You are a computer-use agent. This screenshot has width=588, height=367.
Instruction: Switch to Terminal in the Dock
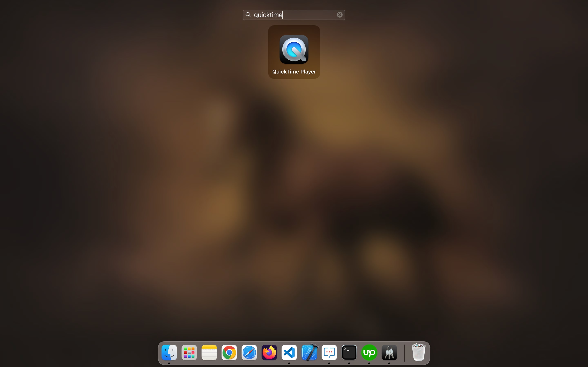349,352
